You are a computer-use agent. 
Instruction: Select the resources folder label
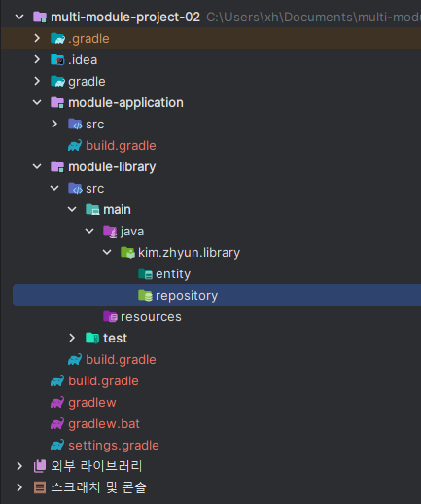151,317
